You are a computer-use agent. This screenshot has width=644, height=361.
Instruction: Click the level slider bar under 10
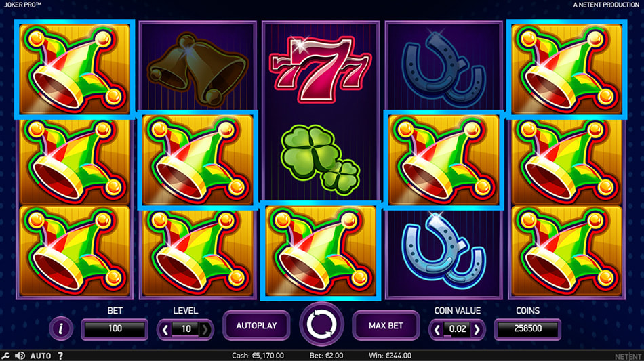185,337
